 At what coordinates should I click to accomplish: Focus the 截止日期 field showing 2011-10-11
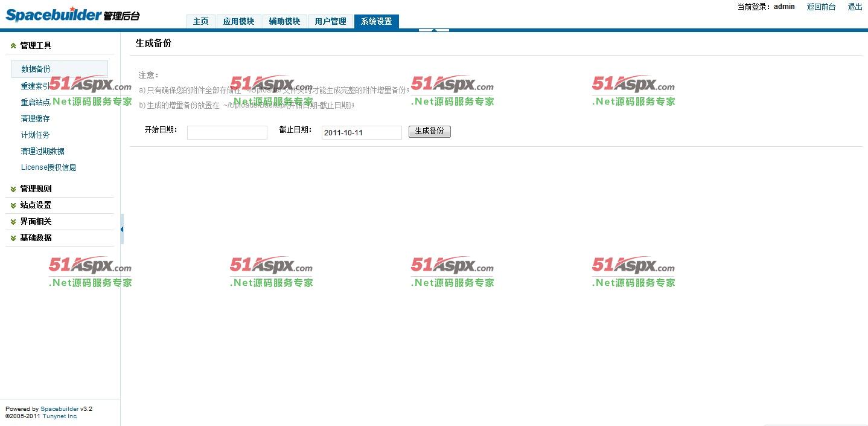coord(362,132)
